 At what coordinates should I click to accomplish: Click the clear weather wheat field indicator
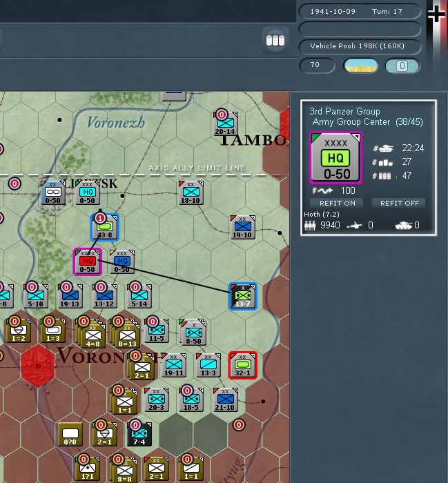pyautogui.click(x=360, y=66)
